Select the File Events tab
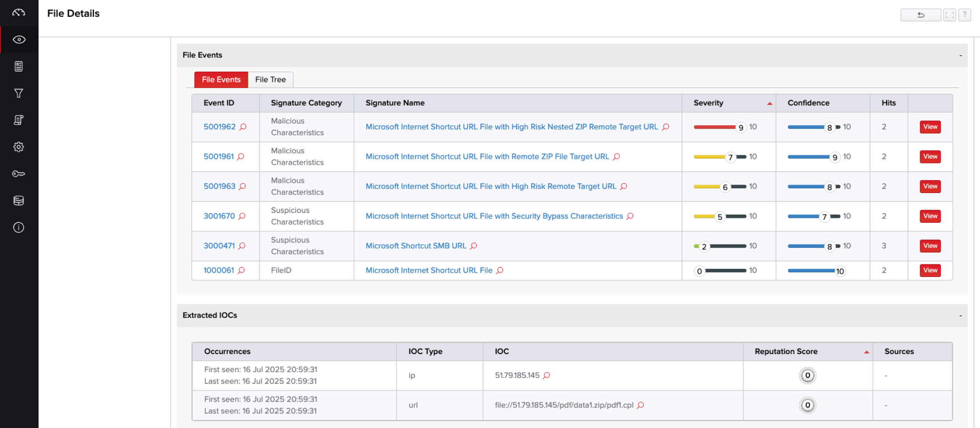The width and height of the screenshot is (980, 428). click(221, 79)
